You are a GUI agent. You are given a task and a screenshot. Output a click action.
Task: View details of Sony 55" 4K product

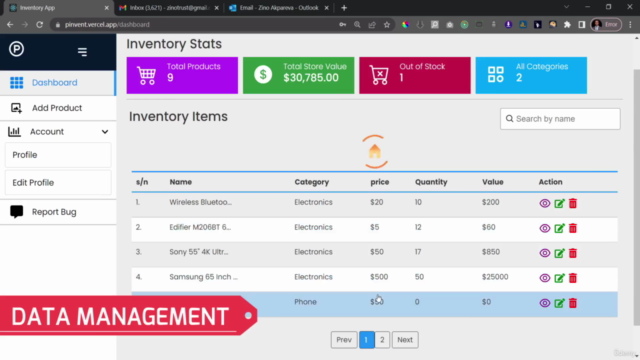(544, 253)
